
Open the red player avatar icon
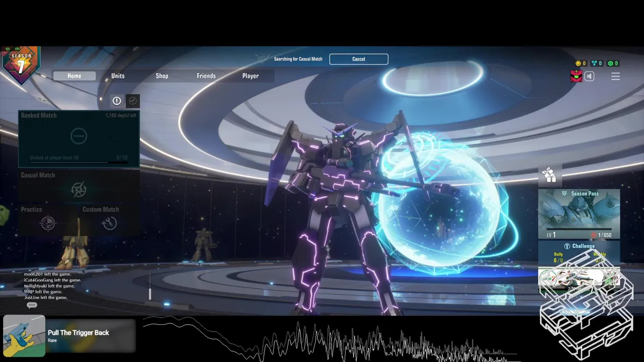tap(576, 76)
